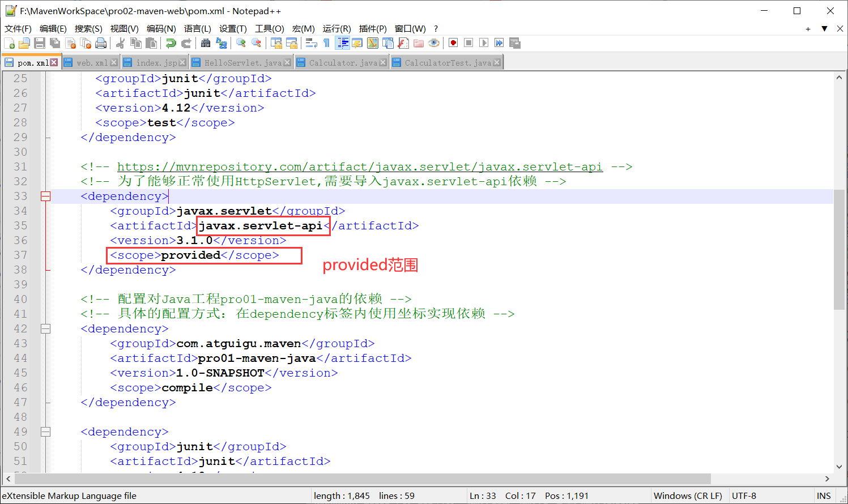
Task: Open the User Defined Language icon
Action: pos(357,43)
